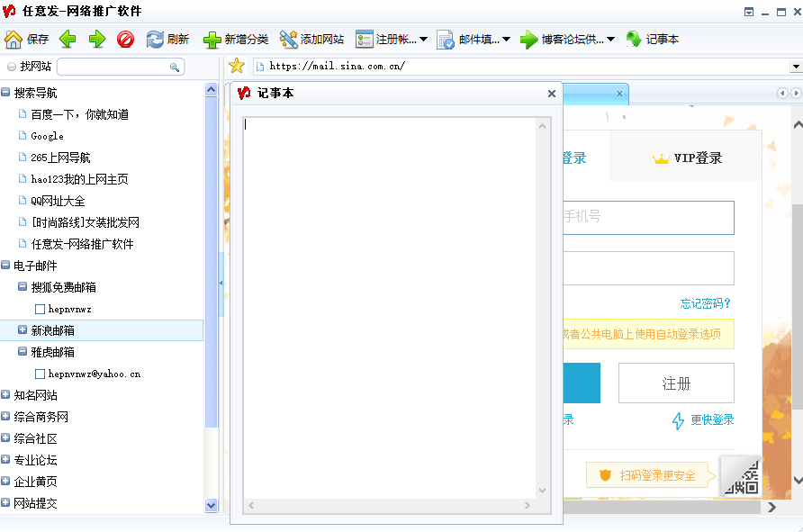Go forward with the green right arrow
The image size is (803, 532).
97,39
